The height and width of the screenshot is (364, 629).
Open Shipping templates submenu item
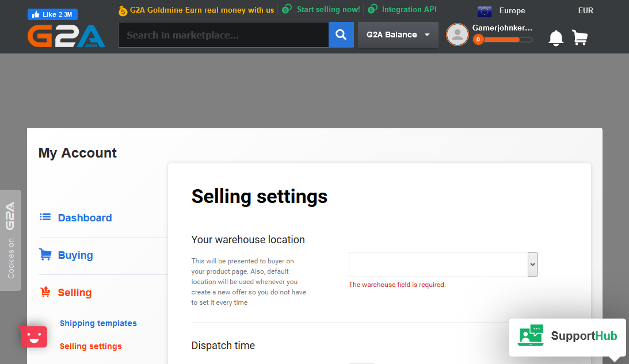[x=98, y=323]
